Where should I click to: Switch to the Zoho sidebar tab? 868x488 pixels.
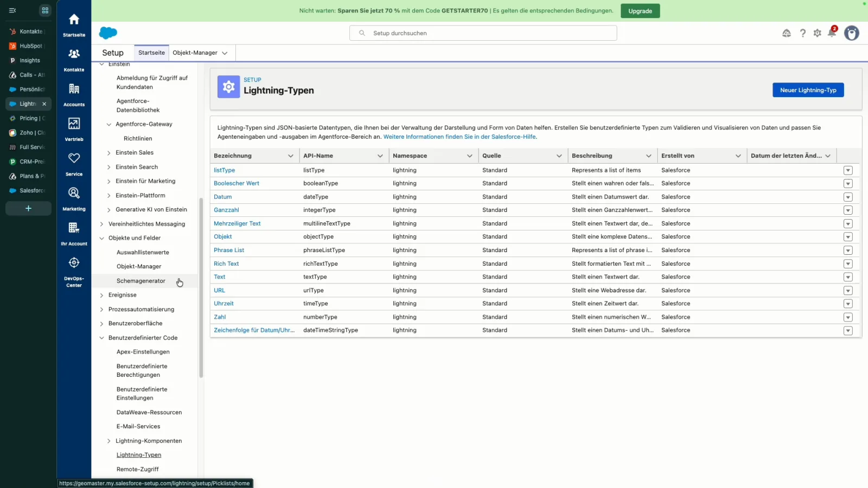[x=28, y=132]
